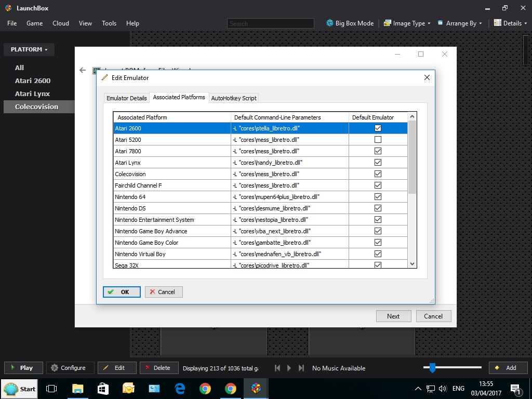Viewport: 532px width, 399px height.
Task: Toggle Default Emulator for Atari 2600
Action: [x=378, y=128]
